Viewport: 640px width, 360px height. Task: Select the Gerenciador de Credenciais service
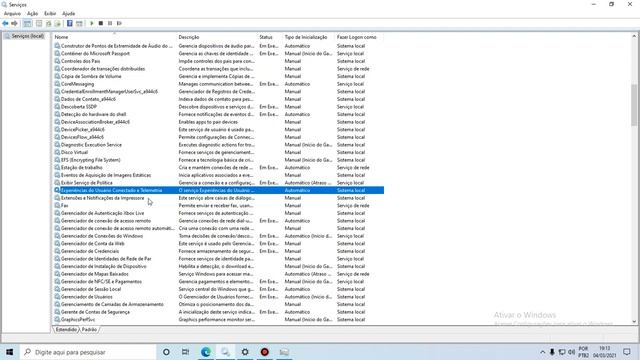tap(218, 251)
